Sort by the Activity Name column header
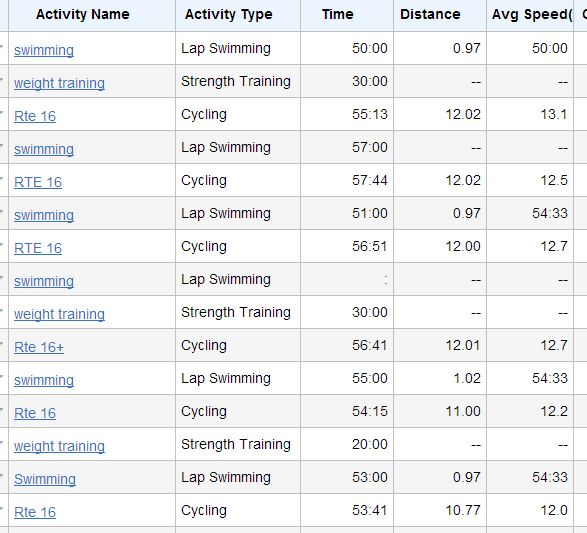The width and height of the screenshot is (587, 533). coord(83,14)
